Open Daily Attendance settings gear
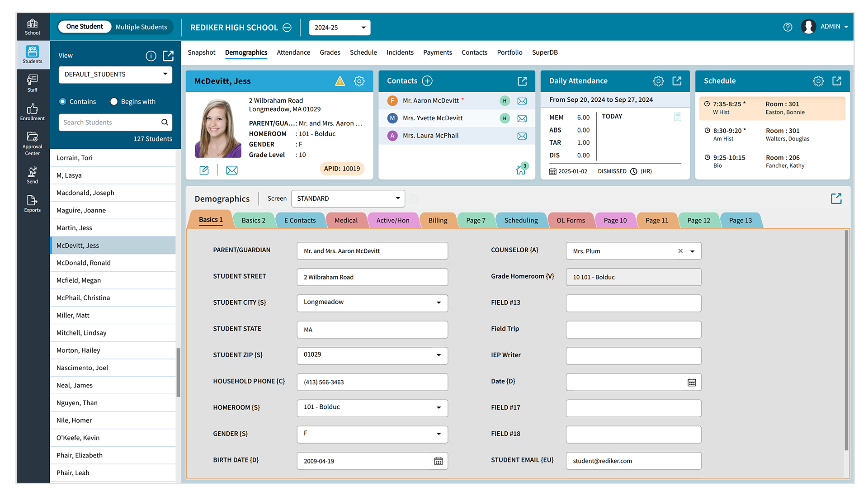 click(x=658, y=81)
